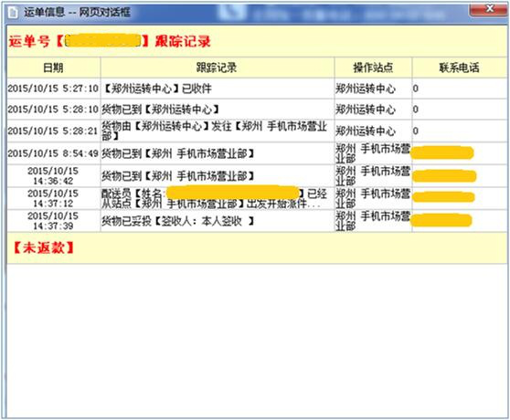Screen dimensions: 510x420
Task: Select the 5:27:10 已收件 tracking row
Action: pyautogui.click(x=257, y=89)
